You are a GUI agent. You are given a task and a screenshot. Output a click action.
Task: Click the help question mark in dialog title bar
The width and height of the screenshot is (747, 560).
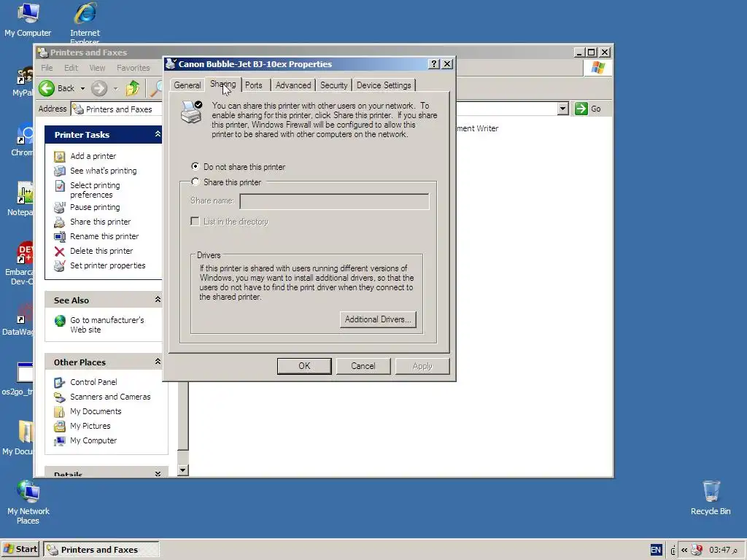(433, 64)
